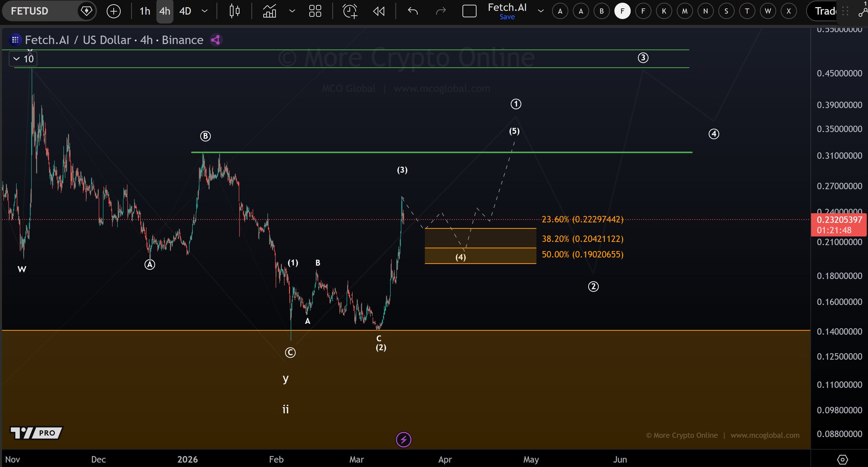
Task: Activate the highlighted F quick-access circle
Action: point(622,11)
